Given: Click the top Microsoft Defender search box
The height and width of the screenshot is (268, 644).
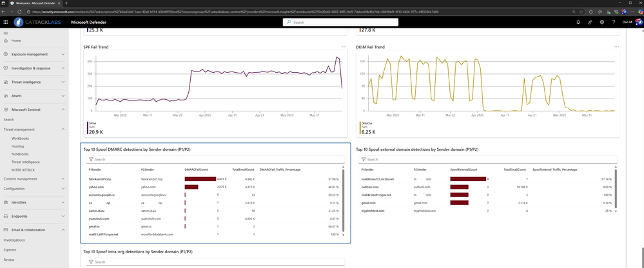Looking at the screenshot, I should [340, 22].
